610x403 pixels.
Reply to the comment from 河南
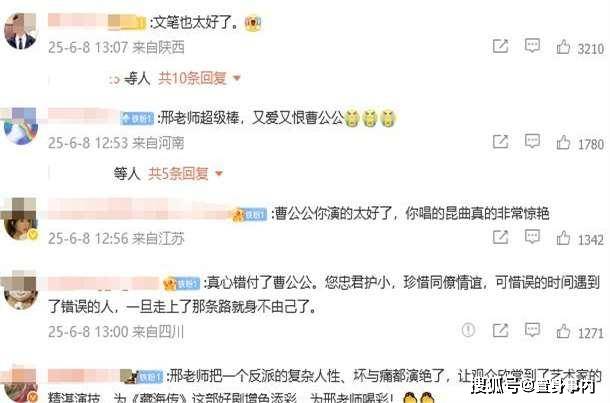[532, 141]
